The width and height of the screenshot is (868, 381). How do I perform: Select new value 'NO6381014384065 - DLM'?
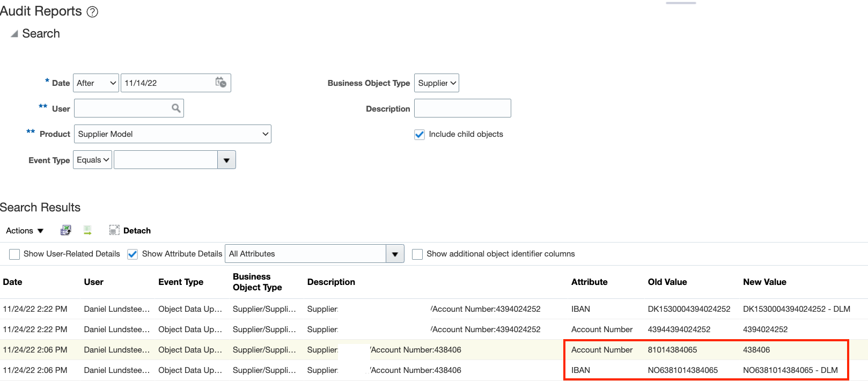790,370
